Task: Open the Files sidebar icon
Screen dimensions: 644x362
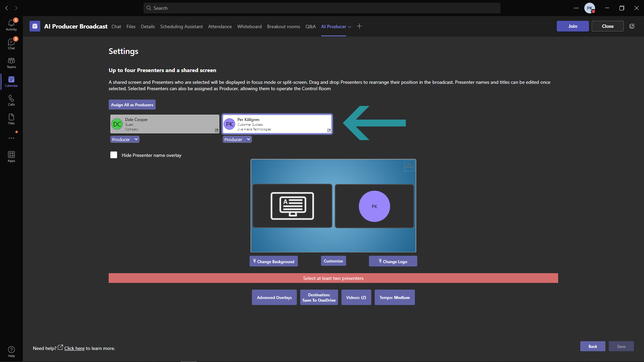Action: [x=11, y=119]
